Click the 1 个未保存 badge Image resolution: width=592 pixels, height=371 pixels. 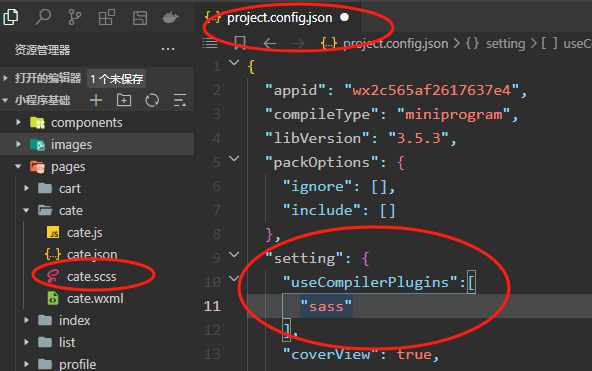(x=116, y=79)
